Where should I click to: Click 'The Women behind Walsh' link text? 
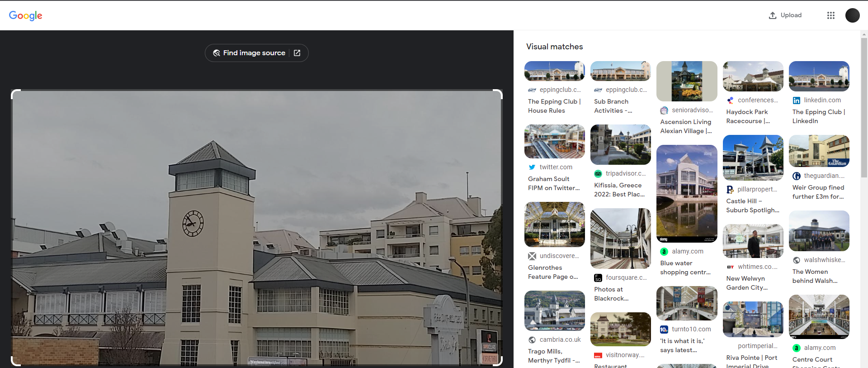(x=815, y=276)
